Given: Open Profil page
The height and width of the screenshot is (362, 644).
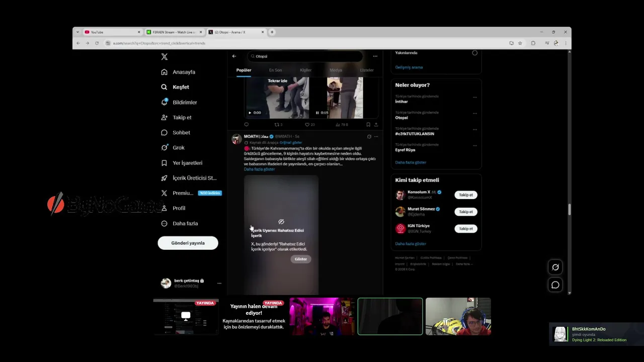Looking at the screenshot, I should [173, 208].
